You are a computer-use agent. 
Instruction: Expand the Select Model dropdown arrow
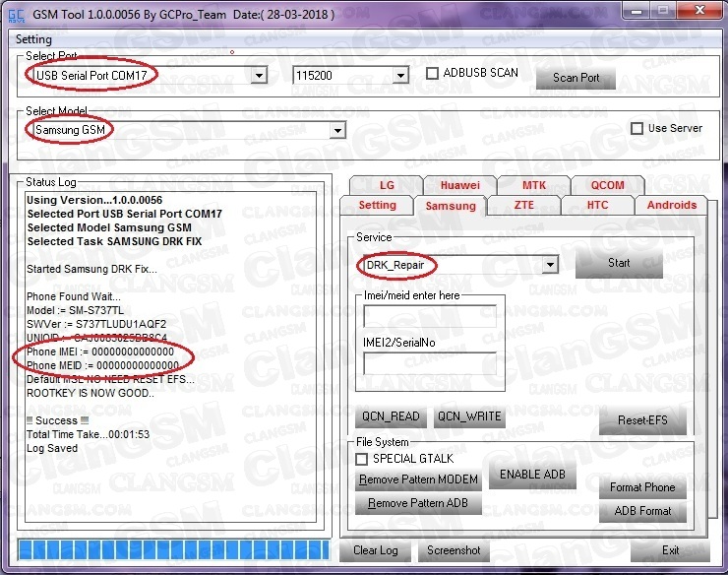pos(338,130)
